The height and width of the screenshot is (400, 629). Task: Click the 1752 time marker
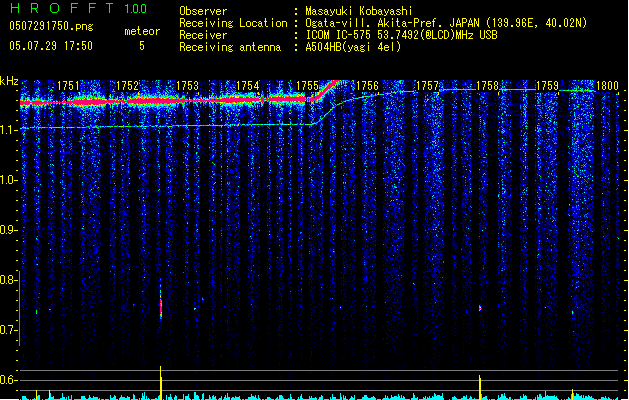pyautogui.click(x=128, y=86)
